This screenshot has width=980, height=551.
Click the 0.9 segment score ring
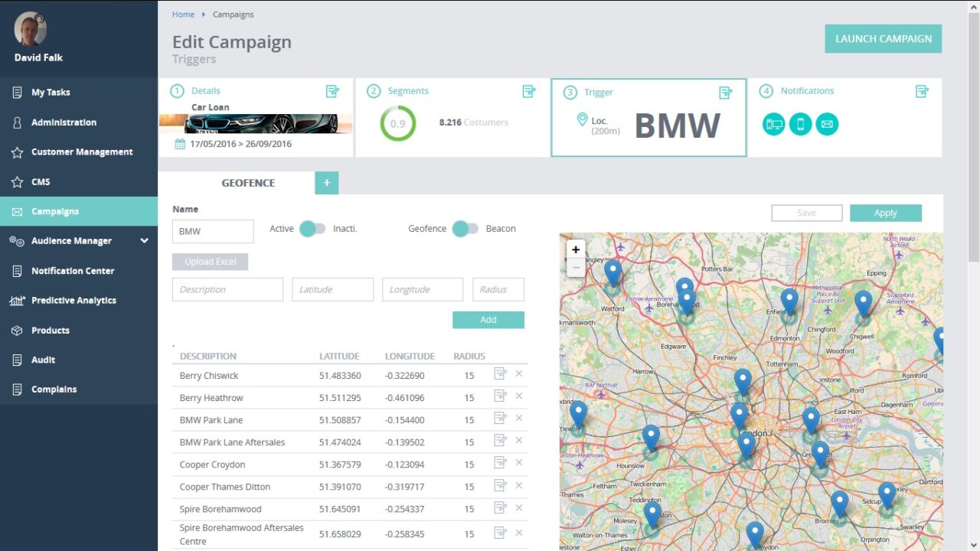(x=398, y=123)
